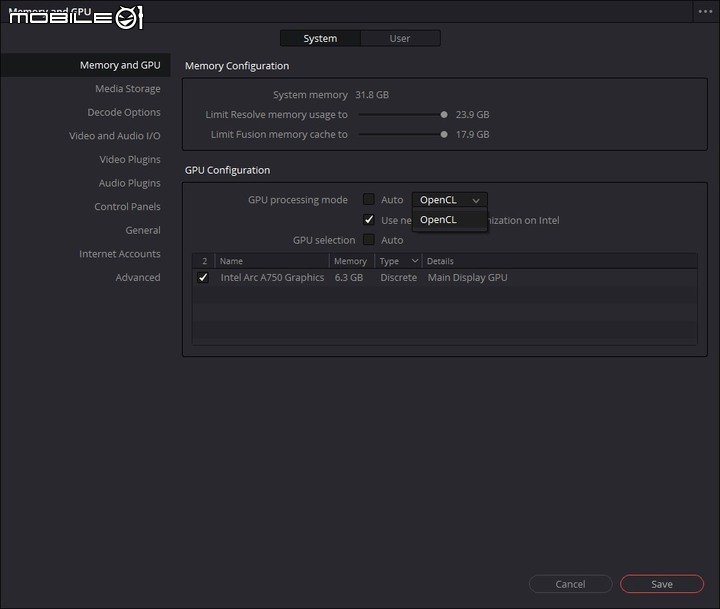Enable Auto GPU processing mode checkbox

pyautogui.click(x=369, y=199)
